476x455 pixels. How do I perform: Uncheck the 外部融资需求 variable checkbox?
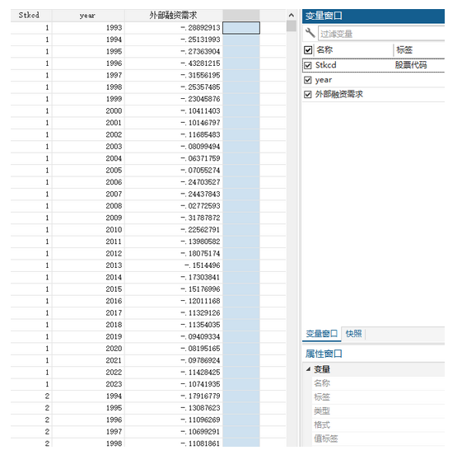[x=308, y=95]
